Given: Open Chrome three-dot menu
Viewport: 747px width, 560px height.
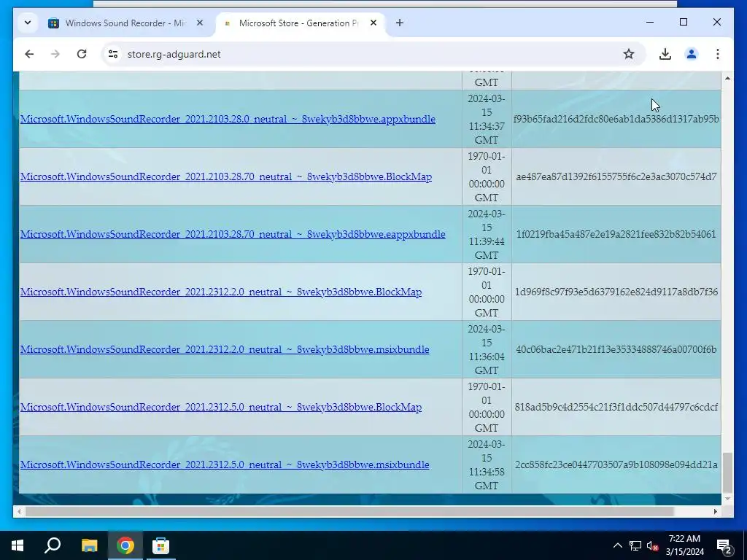Looking at the screenshot, I should 718,54.
